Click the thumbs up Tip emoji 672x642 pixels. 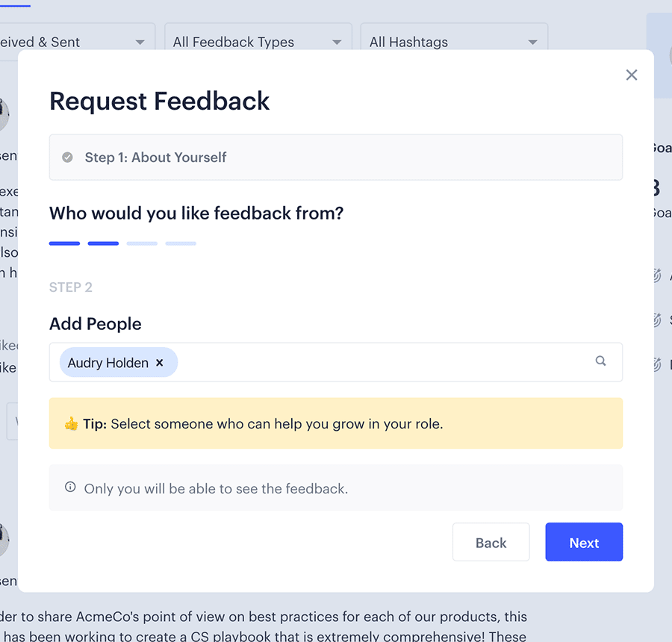[71, 423]
